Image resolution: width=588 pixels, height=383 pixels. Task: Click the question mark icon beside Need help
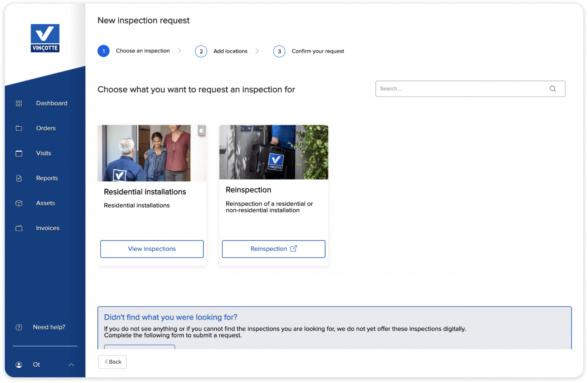(19, 327)
